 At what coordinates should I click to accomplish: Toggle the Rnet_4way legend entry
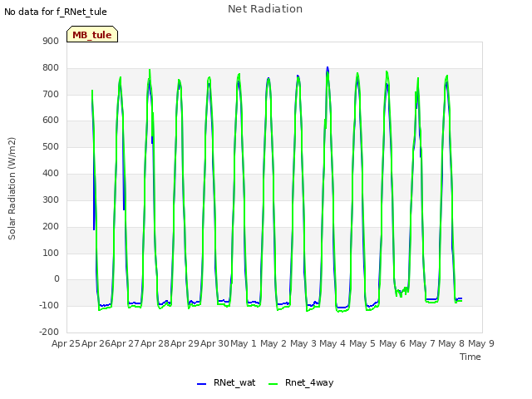[301, 382]
